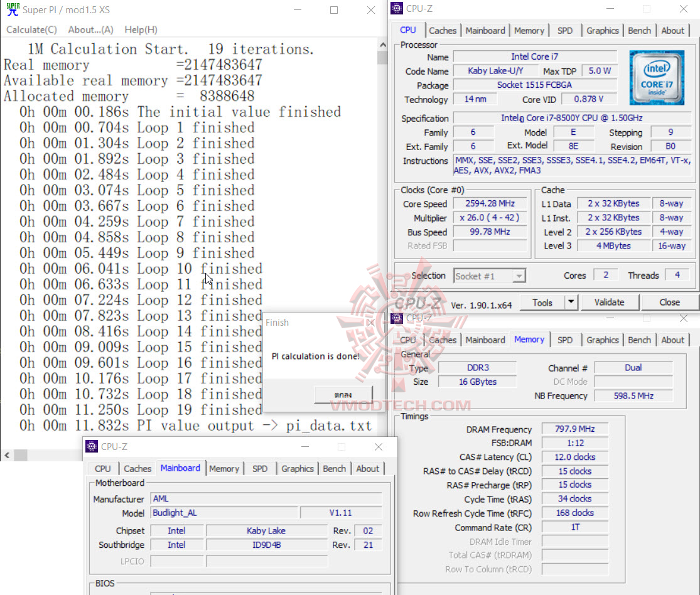
Task: Select CPU tab in Mainboard CPU-Z window
Action: click(x=103, y=469)
